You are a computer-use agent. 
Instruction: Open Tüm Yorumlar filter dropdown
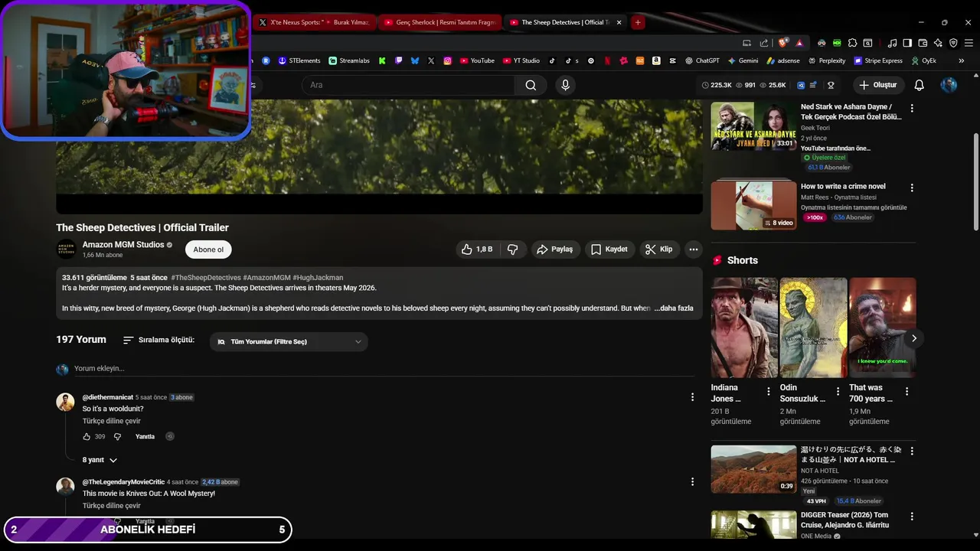tap(289, 342)
